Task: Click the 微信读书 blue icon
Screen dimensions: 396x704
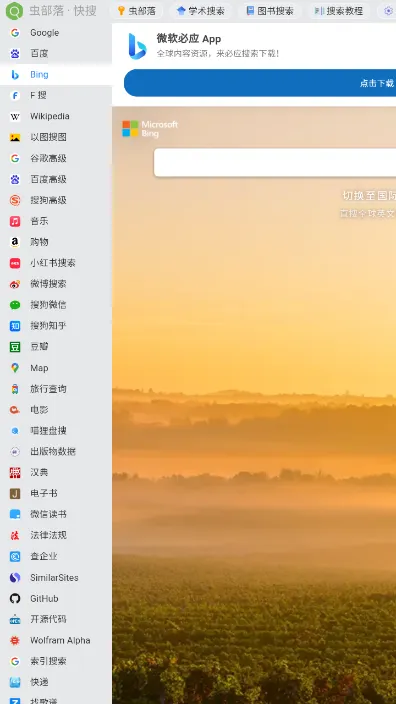Action: [x=15, y=515]
